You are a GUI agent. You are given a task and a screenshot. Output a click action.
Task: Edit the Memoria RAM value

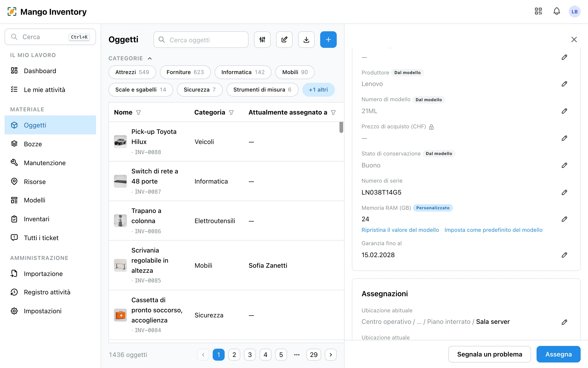coord(564,219)
